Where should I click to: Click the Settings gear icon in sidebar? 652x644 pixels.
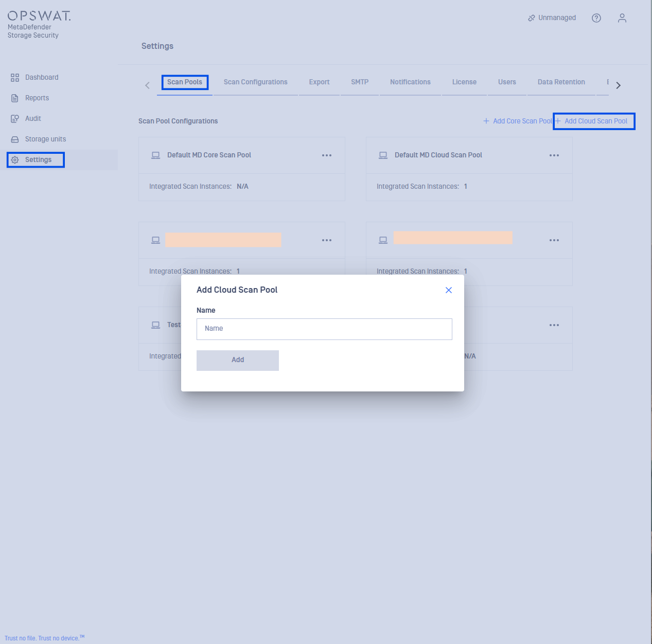point(15,160)
